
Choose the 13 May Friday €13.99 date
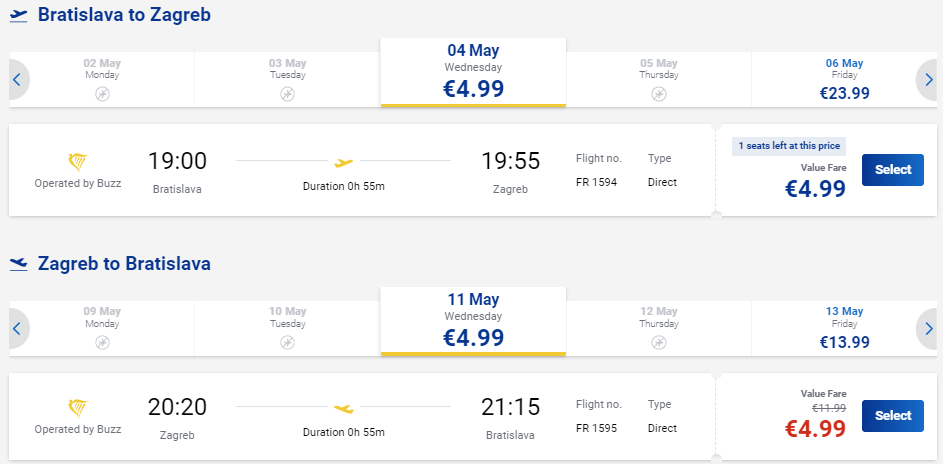844,328
